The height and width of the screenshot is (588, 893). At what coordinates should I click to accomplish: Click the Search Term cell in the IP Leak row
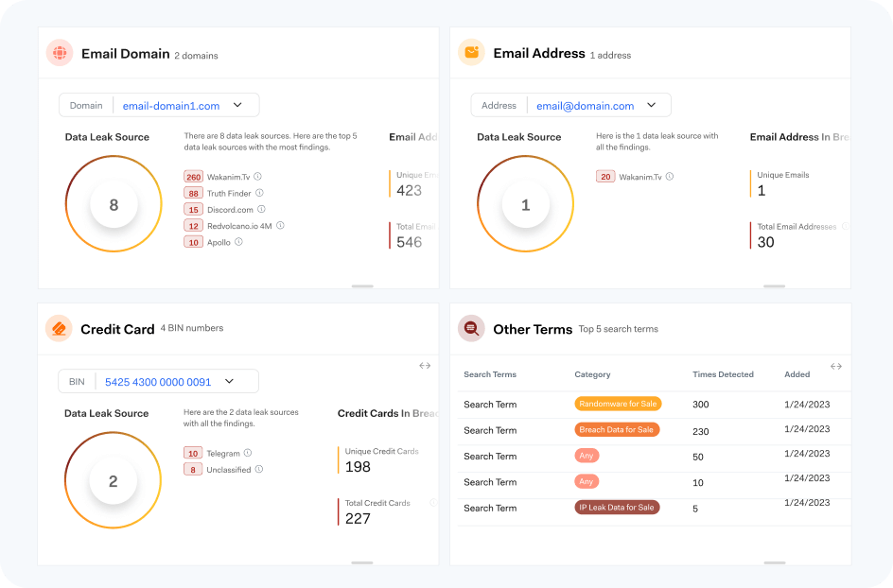tap(490, 509)
